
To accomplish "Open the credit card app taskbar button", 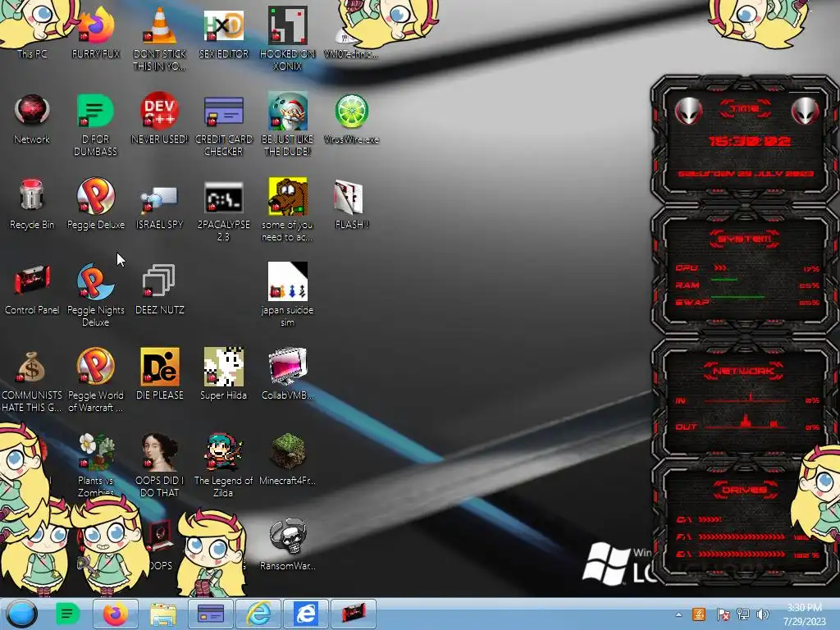I will tap(211, 614).
